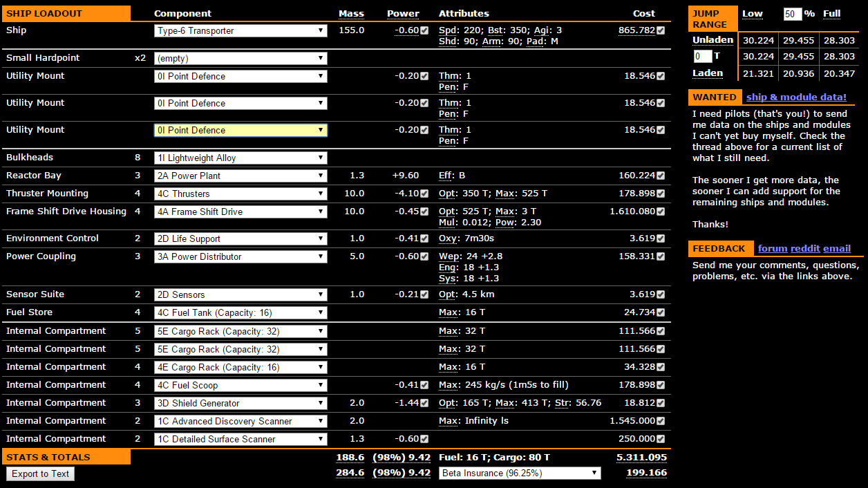The image size is (868, 488).
Task: Uncheck cost checkbox for Advanced Discovery Scanner
Action: 661,421
